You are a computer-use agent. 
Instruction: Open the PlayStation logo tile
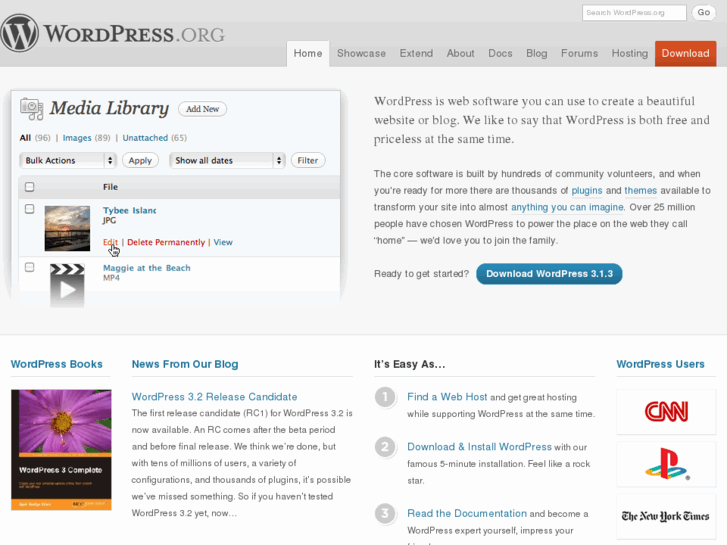[666, 464]
